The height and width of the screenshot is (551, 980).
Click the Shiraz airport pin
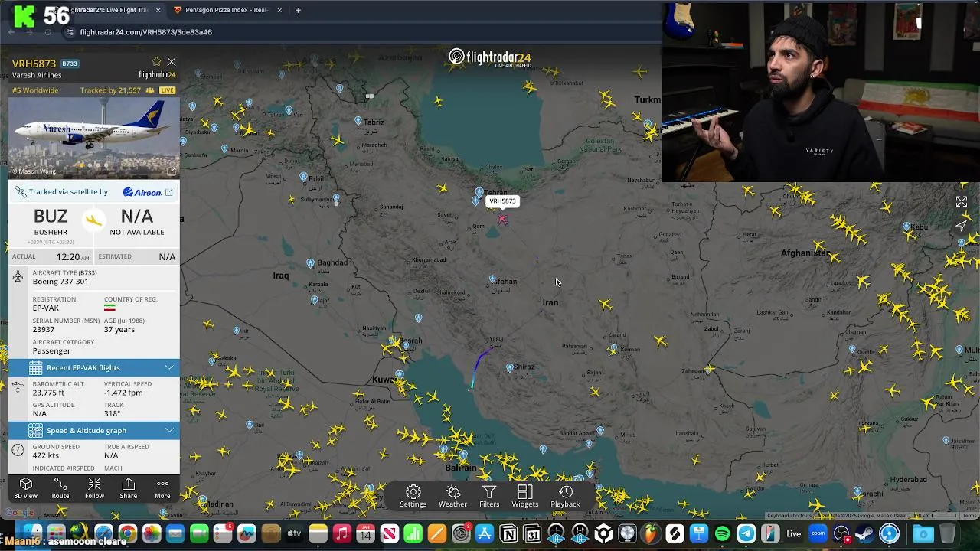point(510,368)
